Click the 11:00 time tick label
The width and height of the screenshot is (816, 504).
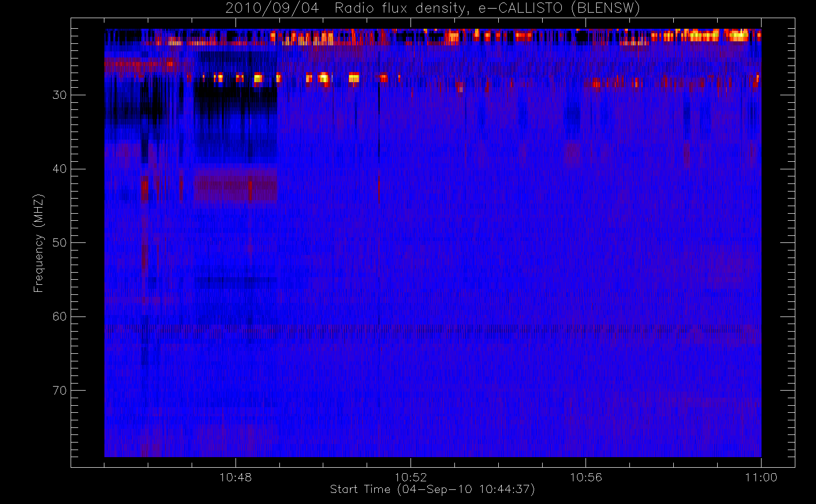coord(761,477)
